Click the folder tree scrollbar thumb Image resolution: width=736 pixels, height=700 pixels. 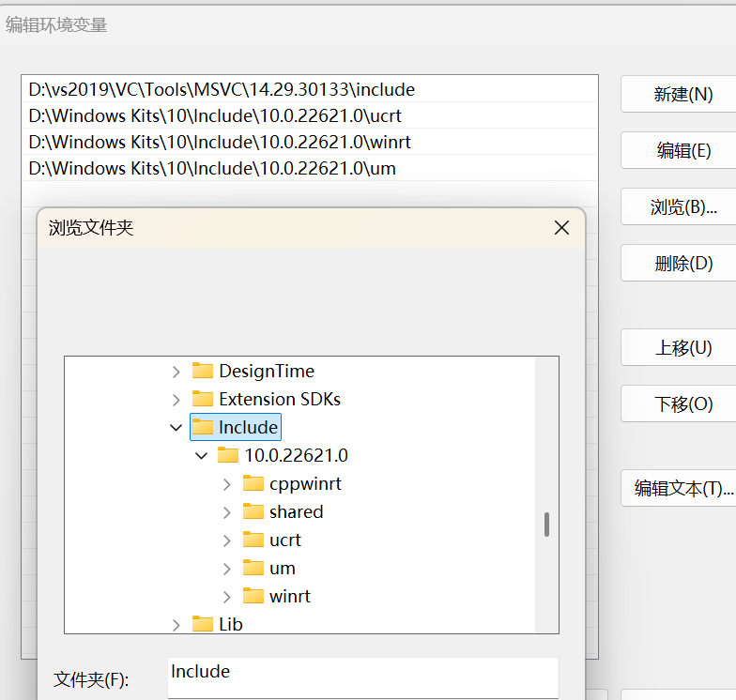[x=546, y=525]
